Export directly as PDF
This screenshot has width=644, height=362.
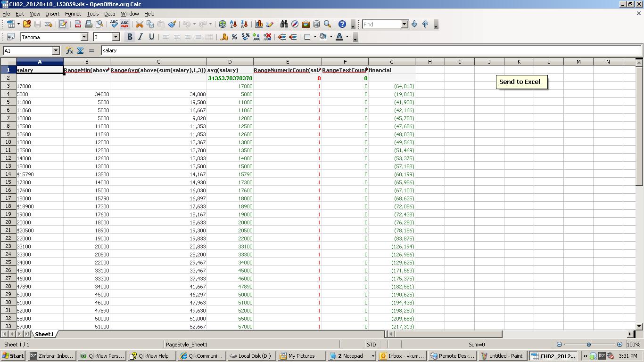coord(78,24)
